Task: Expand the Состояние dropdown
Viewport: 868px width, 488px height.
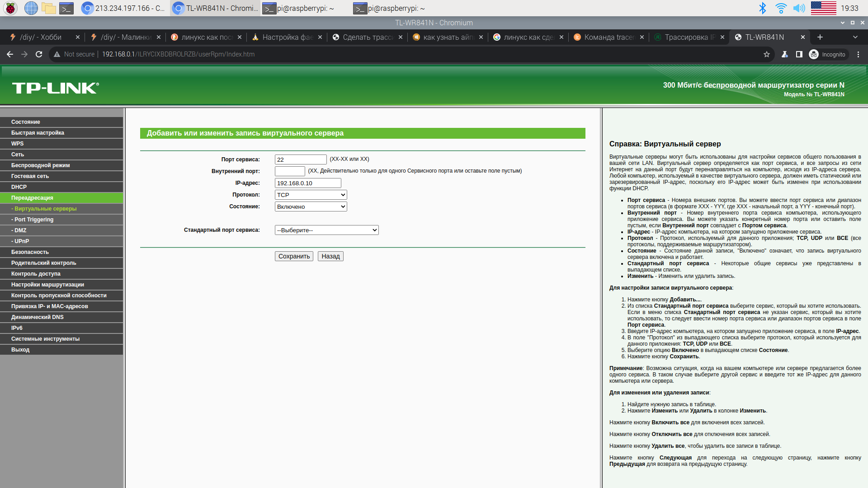Action: 311,206
